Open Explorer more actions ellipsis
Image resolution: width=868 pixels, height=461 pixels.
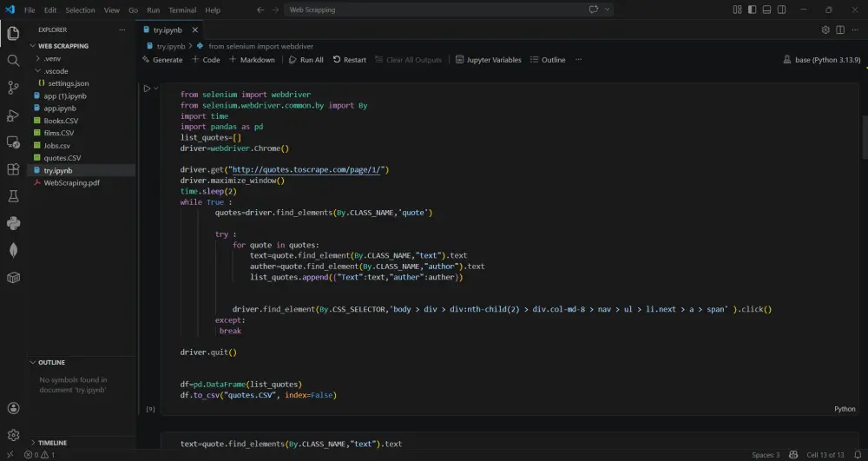[122, 30]
